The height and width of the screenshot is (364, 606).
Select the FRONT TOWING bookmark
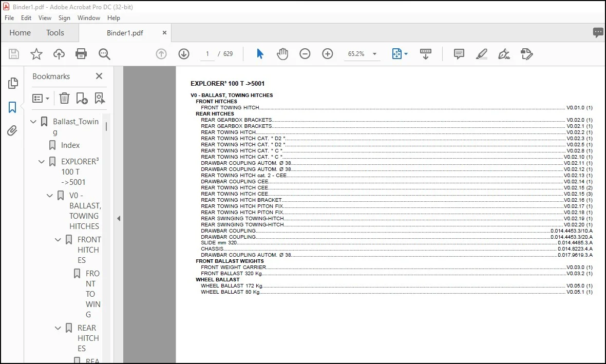[93, 294]
